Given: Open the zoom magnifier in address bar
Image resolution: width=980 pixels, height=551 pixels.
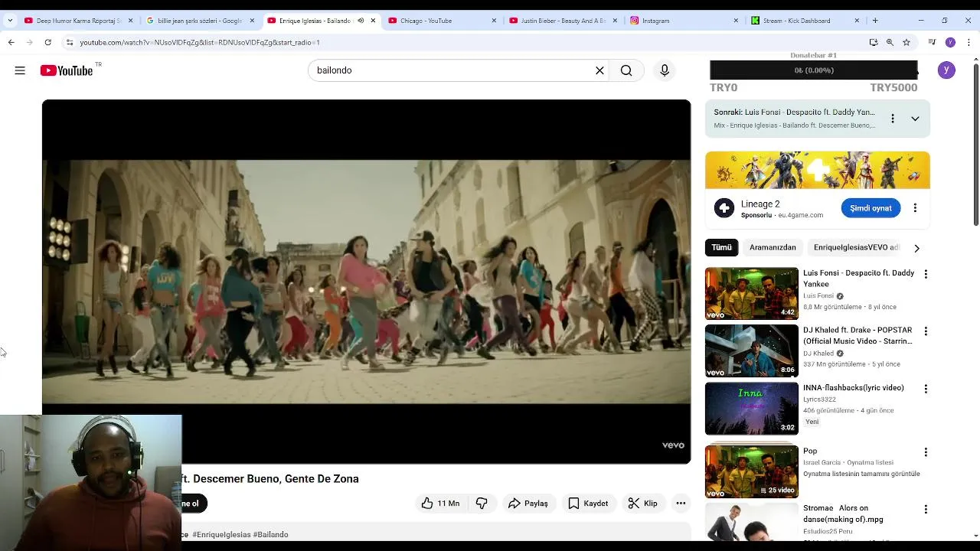Looking at the screenshot, I should tap(890, 42).
